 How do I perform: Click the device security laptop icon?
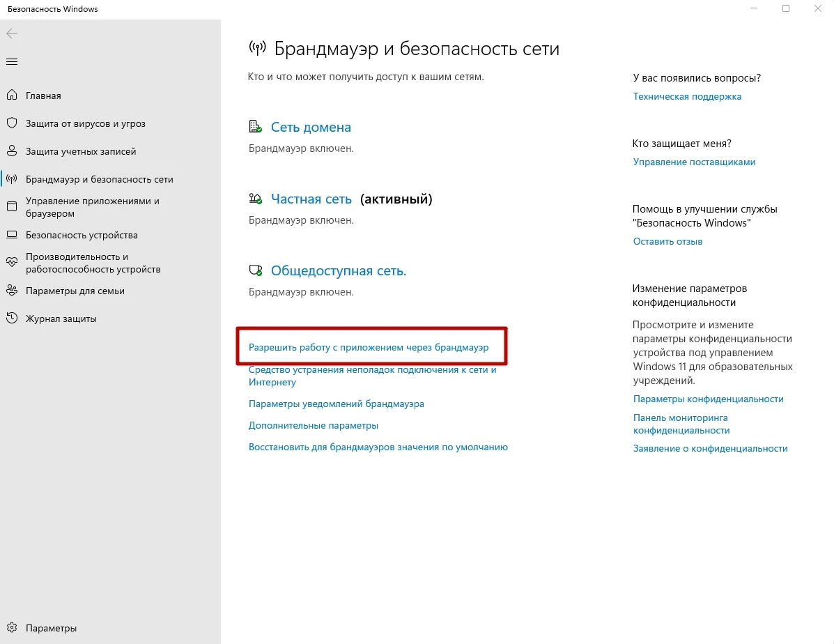point(12,235)
